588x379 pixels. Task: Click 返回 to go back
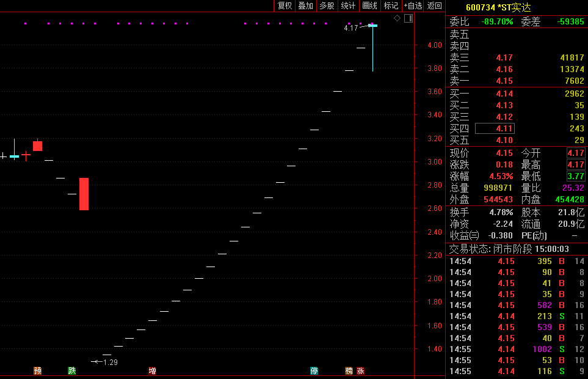click(434, 6)
